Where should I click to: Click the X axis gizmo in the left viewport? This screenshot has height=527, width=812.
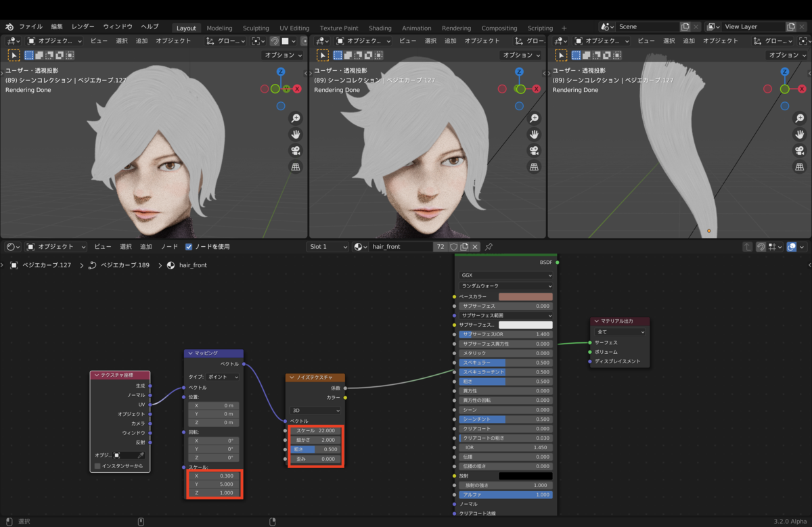pyautogui.click(x=297, y=89)
